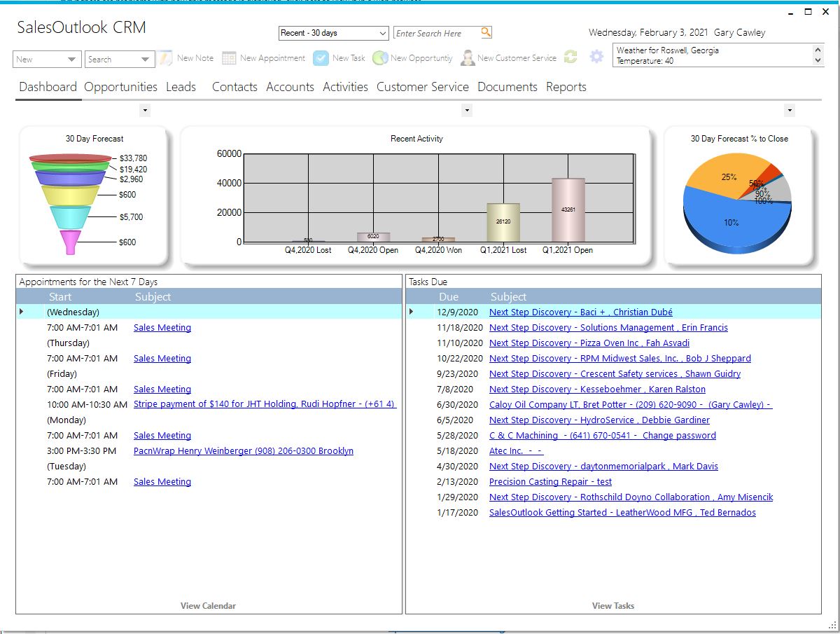840x634 pixels.
Task: Open New Appointment with the calendar icon
Action: click(229, 57)
